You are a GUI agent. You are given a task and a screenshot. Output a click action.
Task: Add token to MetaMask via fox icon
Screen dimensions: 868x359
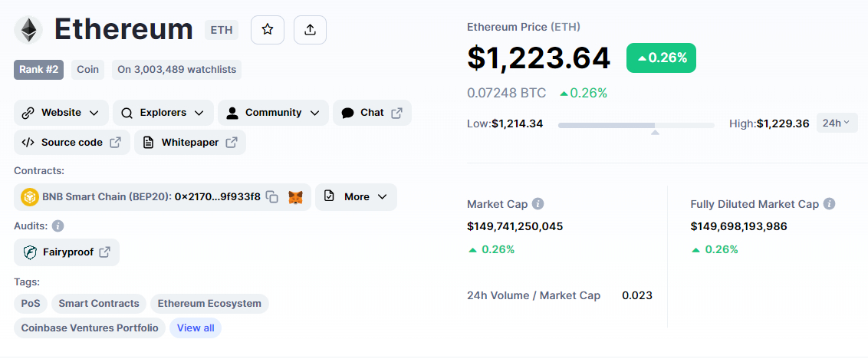[x=296, y=196]
